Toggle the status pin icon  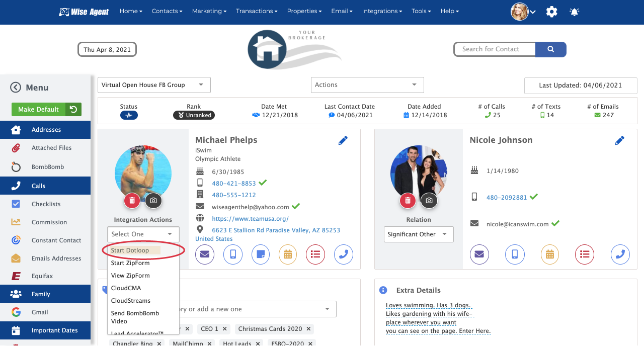[x=129, y=115]
